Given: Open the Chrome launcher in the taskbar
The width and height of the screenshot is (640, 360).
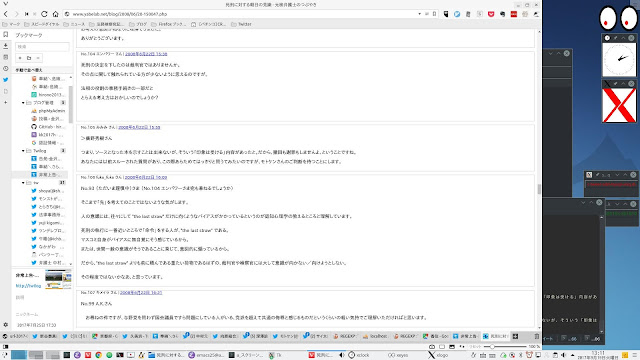Looking at the screenshot, I should (x=98, y=355).
